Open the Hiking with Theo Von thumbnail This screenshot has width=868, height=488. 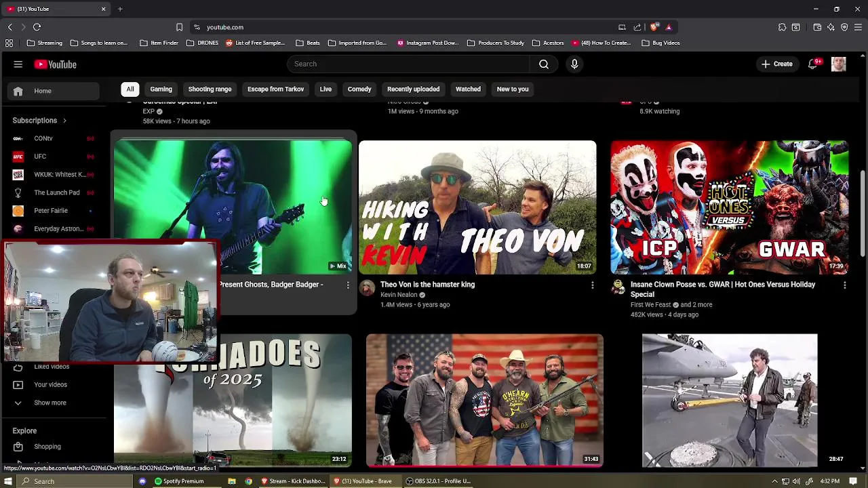coord(477,207)
